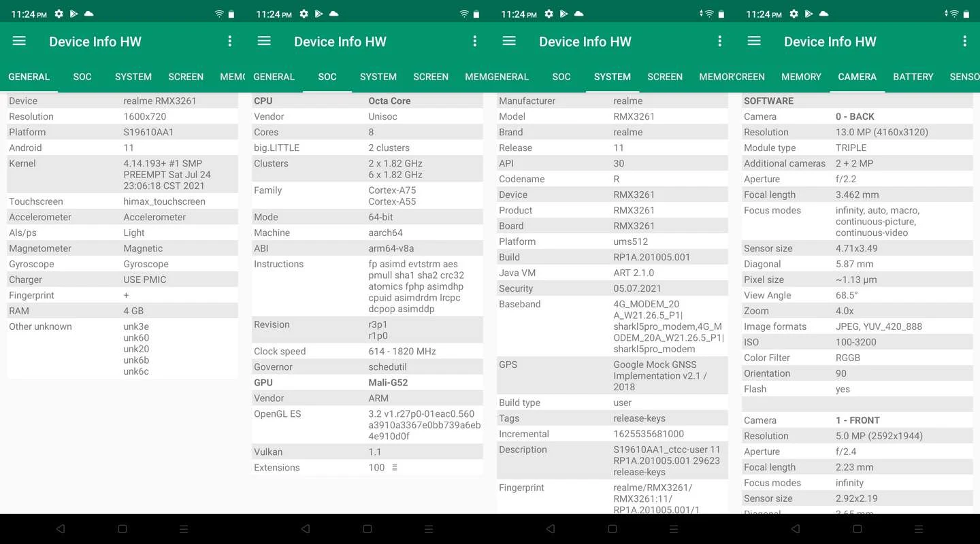This screenshot has height=544, width=980.
Task: Click GPU vendor value ARM
Action: point(378,398)
